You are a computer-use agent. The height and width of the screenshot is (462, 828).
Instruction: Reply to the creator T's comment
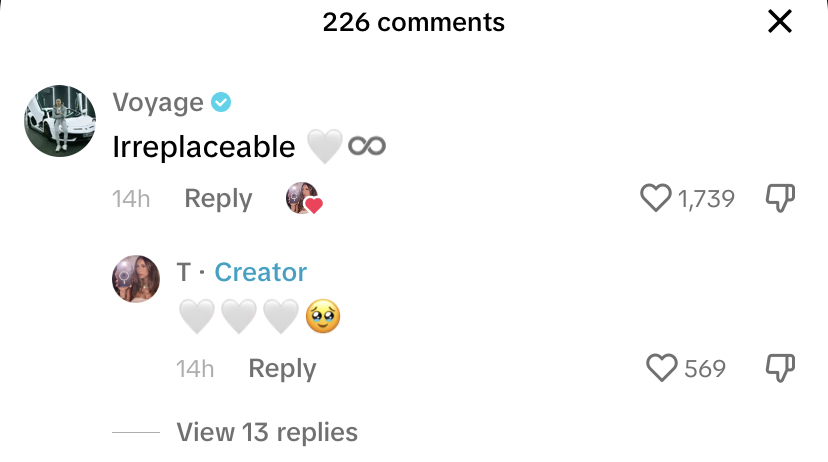click(282, 369)
